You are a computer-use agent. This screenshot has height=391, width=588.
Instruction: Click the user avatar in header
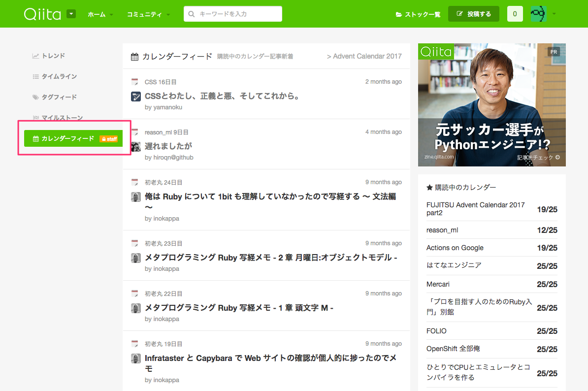pyautogui.click(x=538, y=14)
